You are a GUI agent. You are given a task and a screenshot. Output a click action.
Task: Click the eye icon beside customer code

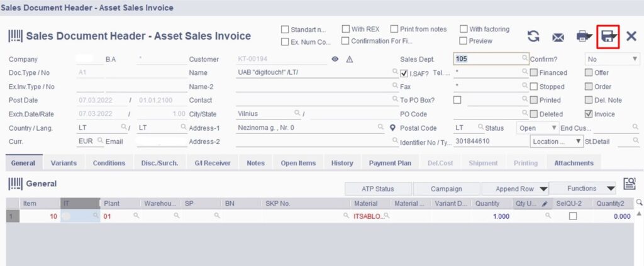pos(335,59)
